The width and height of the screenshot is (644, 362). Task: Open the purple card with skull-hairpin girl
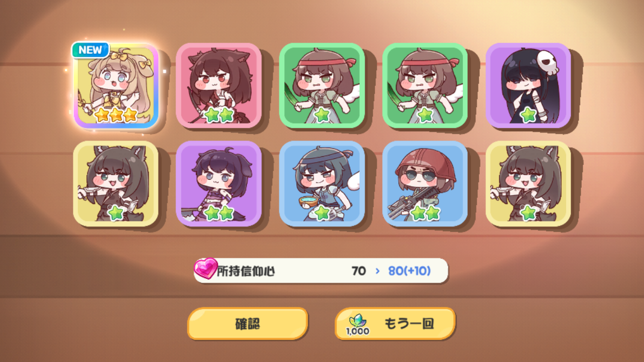[x=529, y=86]
